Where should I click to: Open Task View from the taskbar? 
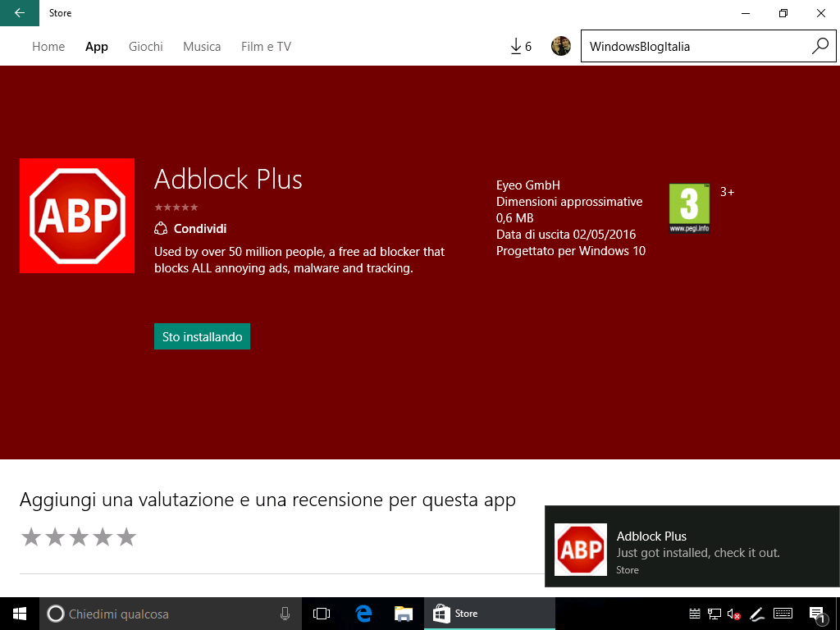pyautogui.click(x=322, y=614)
